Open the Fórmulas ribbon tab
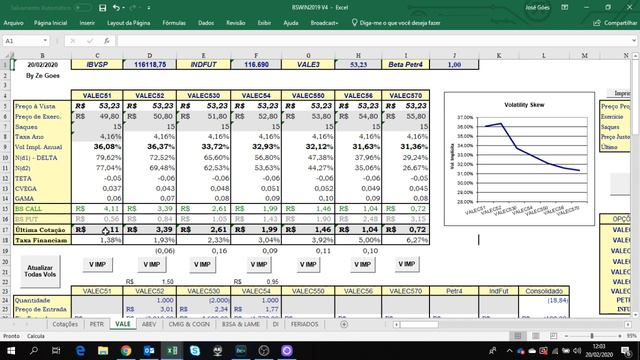 pos(174,23)
